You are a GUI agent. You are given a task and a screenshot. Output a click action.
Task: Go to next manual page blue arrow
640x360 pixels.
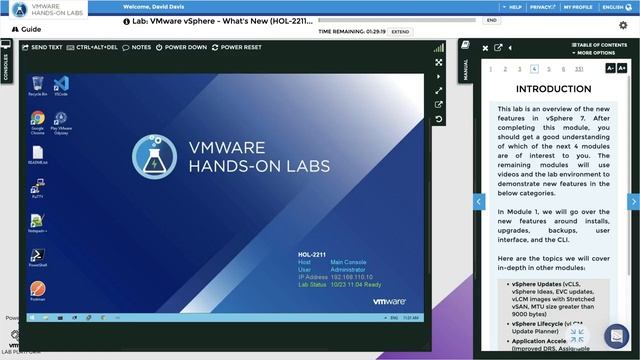[x=633, y=202]
